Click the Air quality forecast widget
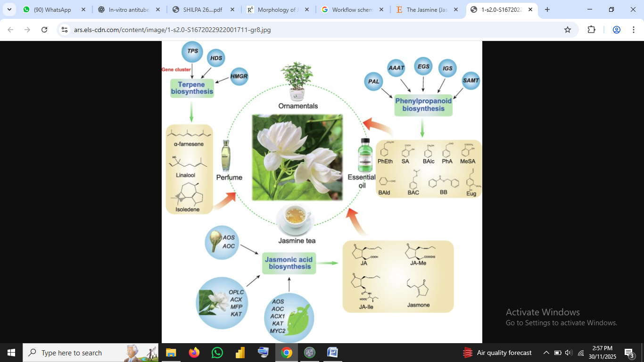 click(497, 353)
